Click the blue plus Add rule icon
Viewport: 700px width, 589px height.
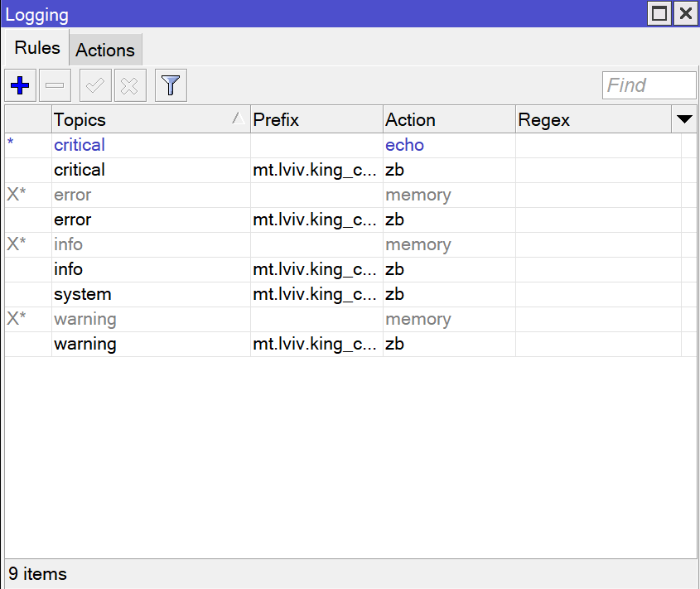point(20,85)
